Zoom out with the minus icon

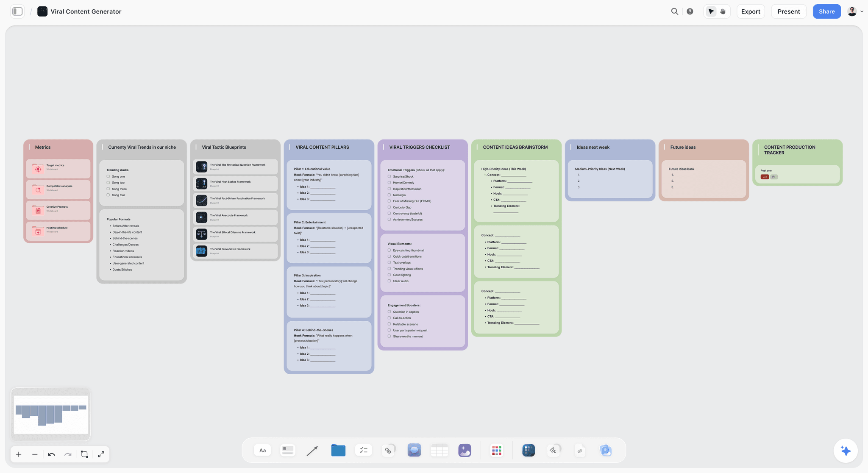coord(35,454)
